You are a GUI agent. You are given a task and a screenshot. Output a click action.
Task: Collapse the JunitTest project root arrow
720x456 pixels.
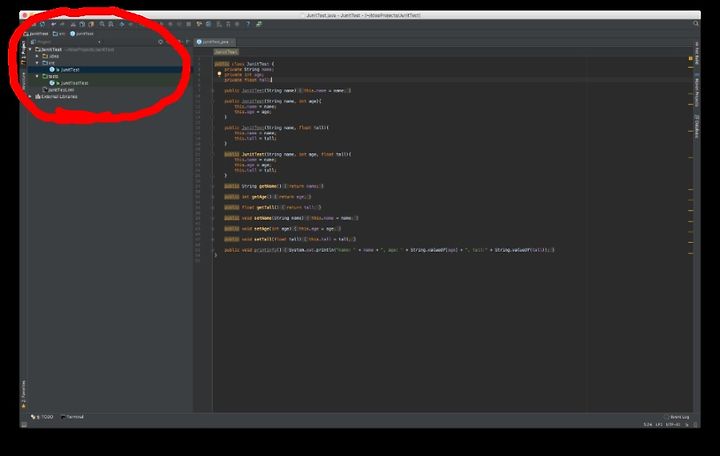pos(30,49)
